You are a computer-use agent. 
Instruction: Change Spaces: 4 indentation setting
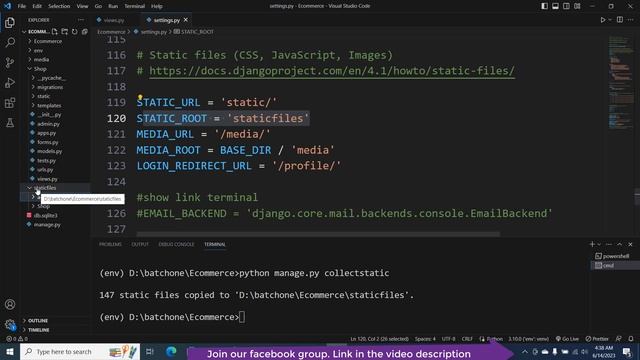pos(425,339)
